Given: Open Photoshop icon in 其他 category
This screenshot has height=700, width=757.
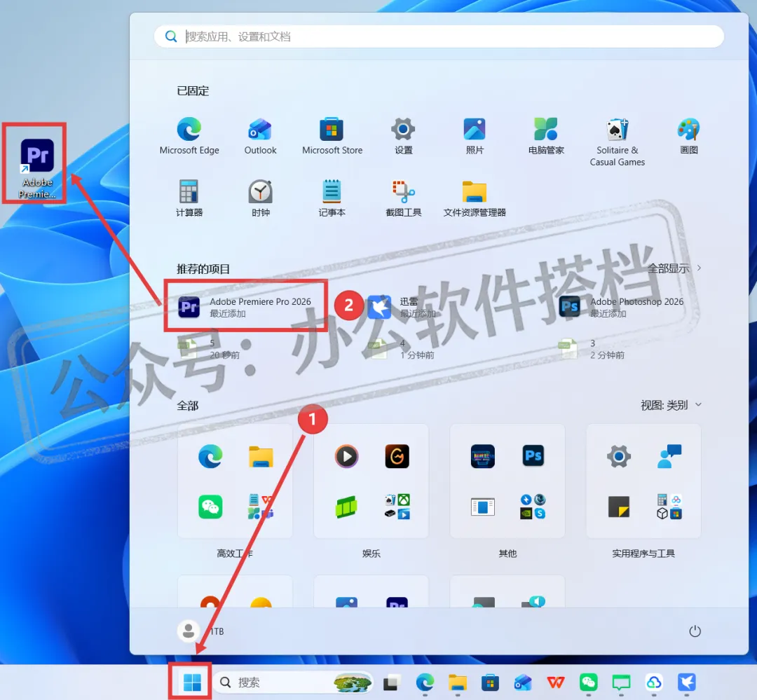Looking at the screenshot, I should point(533,455).
